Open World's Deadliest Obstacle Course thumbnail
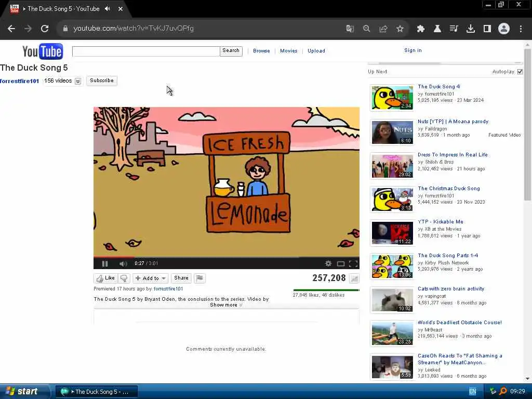532x399 pixels. [x=392, y=334]
